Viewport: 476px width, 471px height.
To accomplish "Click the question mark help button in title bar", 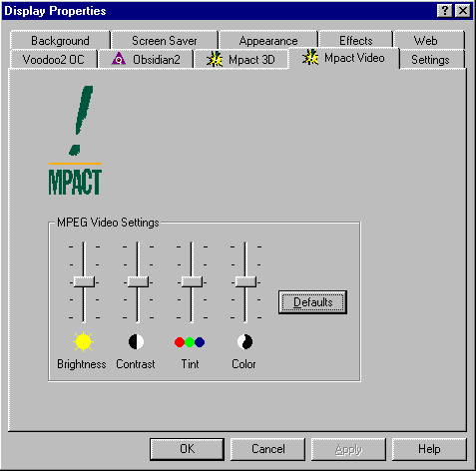I will click(445, 11).
